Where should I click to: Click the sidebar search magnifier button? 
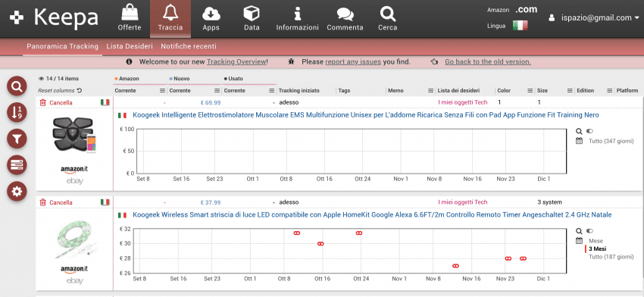click(x=17, y=86)
